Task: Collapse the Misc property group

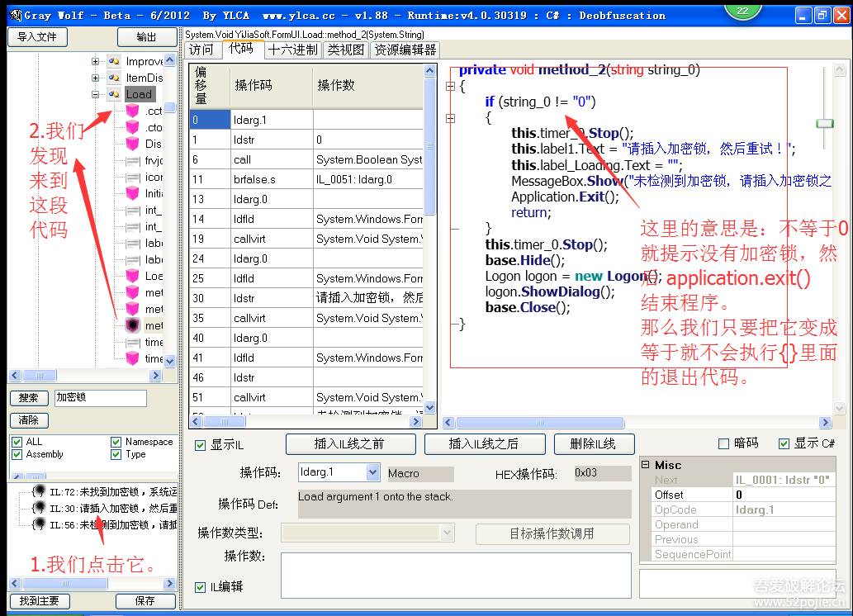Action: [x=646, y=465]
